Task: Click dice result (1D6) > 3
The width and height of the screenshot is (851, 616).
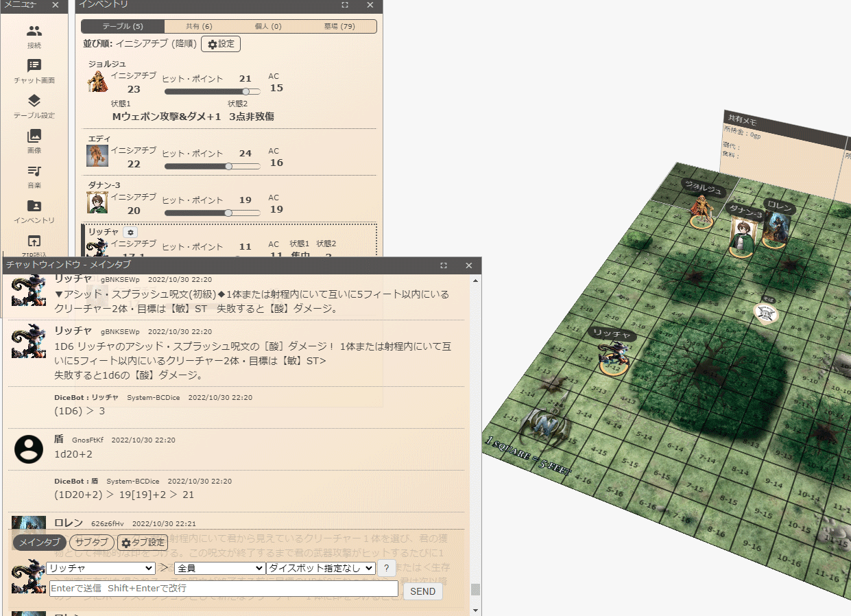Action: coord(80,411)
